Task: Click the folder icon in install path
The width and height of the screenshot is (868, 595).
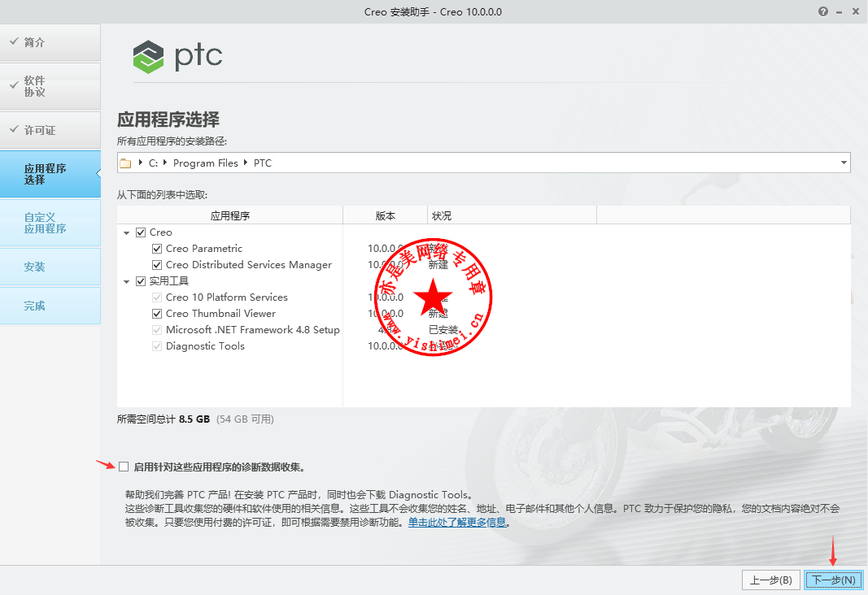Action: click(125, 163)
